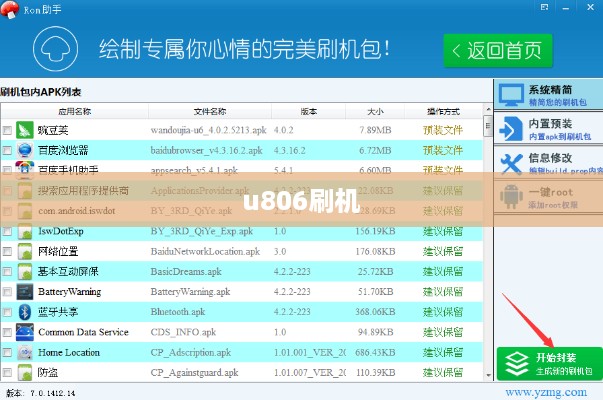Click the list scrollbar down arrow

(x=488, y=375)
